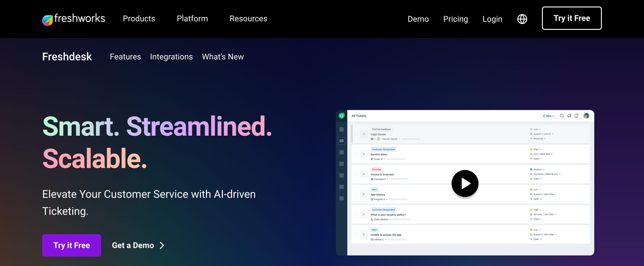
Task: Click the purple Try it Free button
Action: pyautogui.click(x=72, y=245)
